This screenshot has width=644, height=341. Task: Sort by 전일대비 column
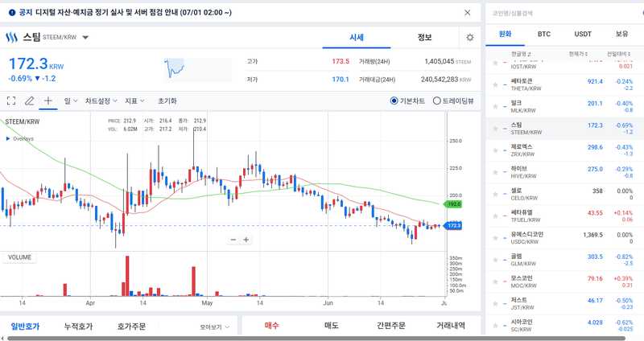point(619,54)
